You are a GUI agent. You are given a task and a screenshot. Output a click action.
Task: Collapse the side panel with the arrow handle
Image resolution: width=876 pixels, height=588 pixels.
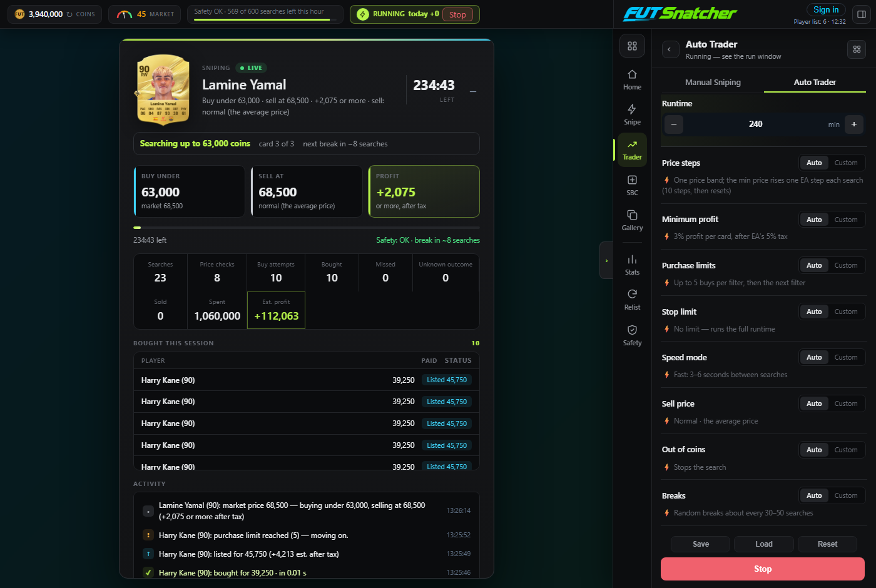click(606, 260)
